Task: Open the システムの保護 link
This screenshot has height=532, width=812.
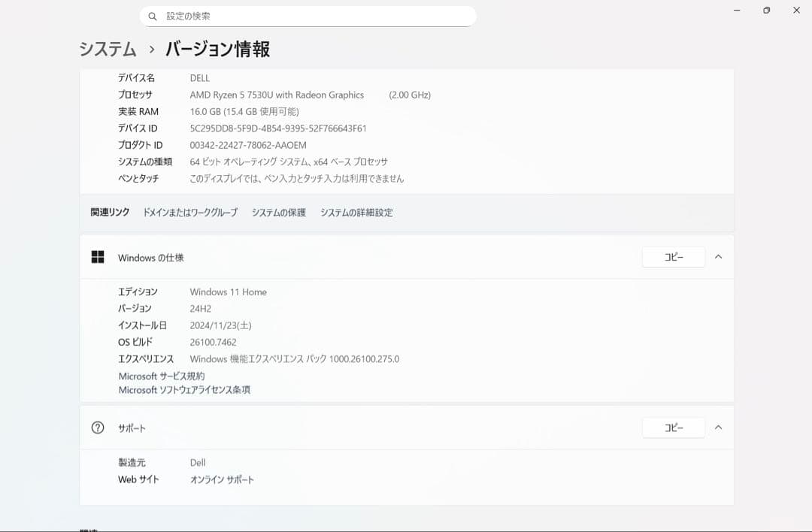Action: (x=278, y=213)
